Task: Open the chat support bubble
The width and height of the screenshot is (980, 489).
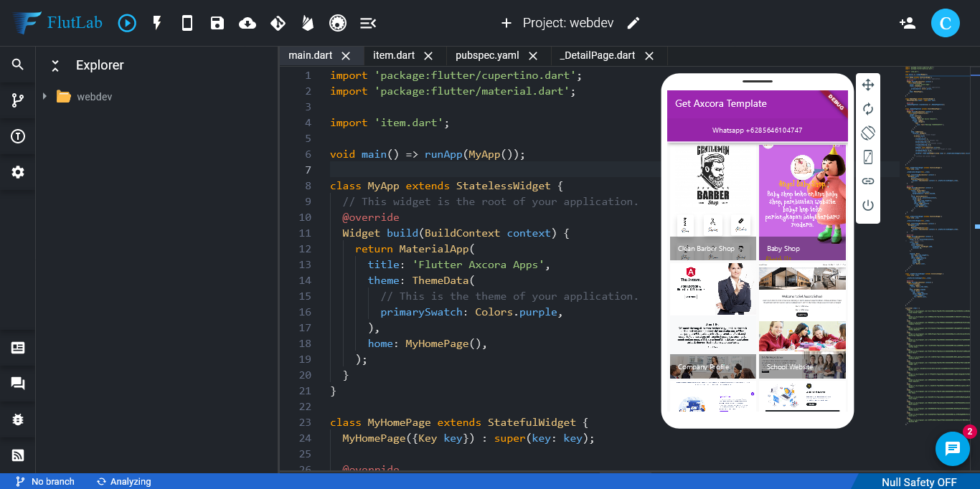Action: pos(952,449)
